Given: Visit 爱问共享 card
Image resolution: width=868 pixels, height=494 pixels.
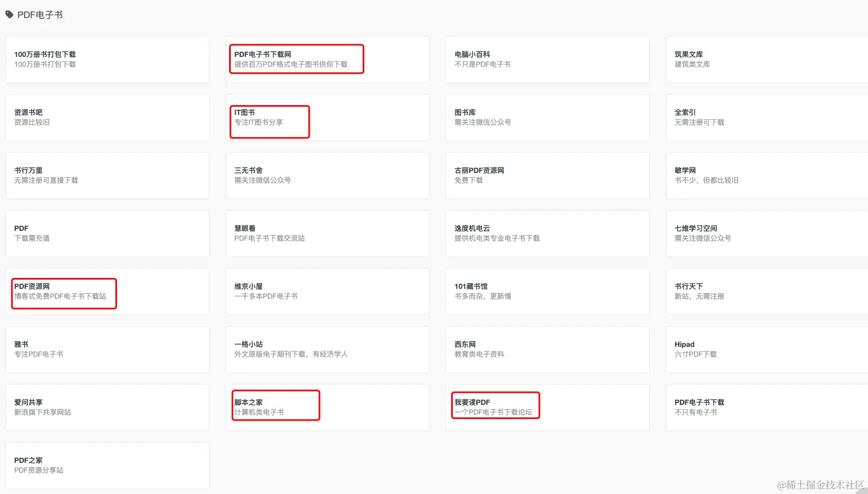Looking at the screenshot, I should 107,408.
